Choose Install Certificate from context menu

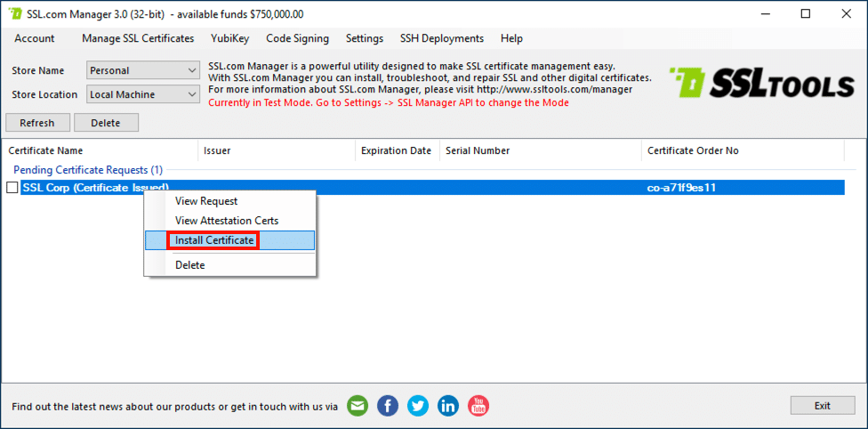coord(214,240)
